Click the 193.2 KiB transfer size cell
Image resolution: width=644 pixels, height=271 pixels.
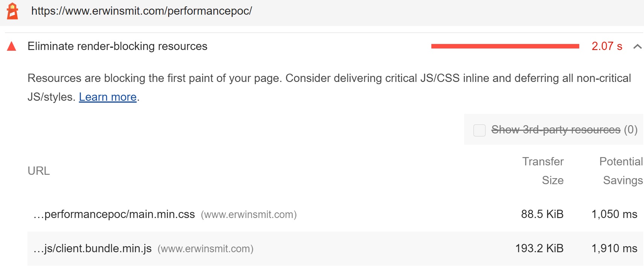pyautogui.click(x=539, y=248)
